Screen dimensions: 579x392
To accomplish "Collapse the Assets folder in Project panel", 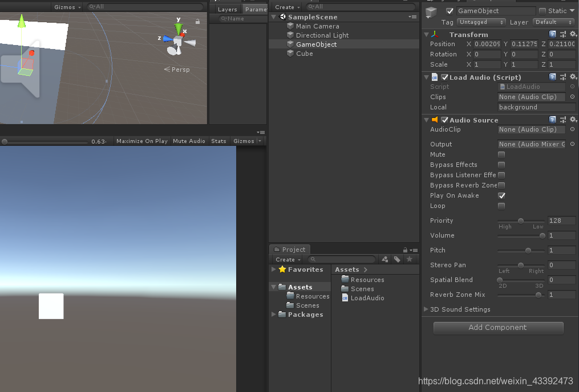I will tap(273, 287).
